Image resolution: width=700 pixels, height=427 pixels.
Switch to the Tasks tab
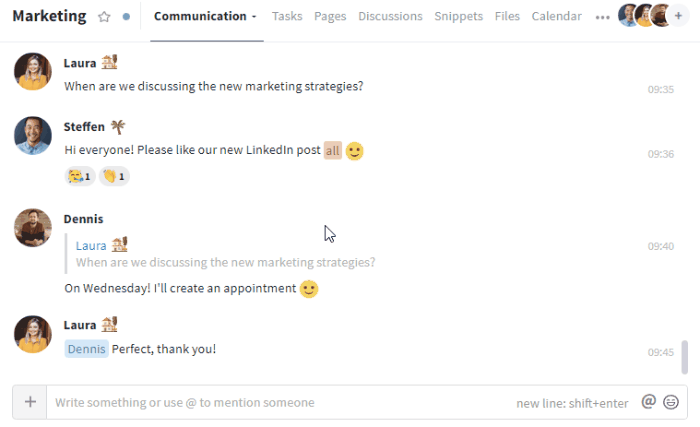[x=287, y=17]
